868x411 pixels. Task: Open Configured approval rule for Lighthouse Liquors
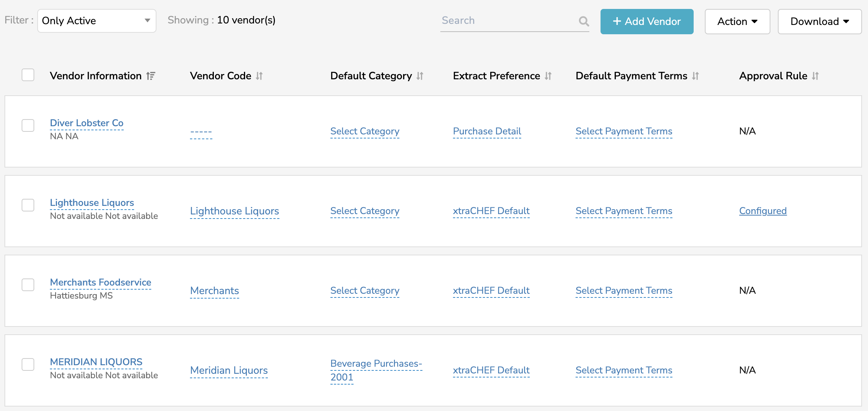pos(763,211)
